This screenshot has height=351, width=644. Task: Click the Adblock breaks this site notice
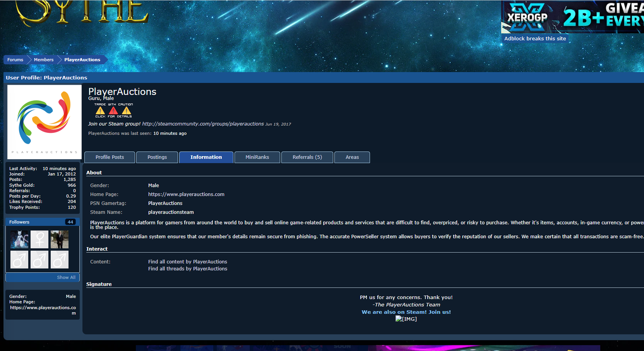(535, 39)
